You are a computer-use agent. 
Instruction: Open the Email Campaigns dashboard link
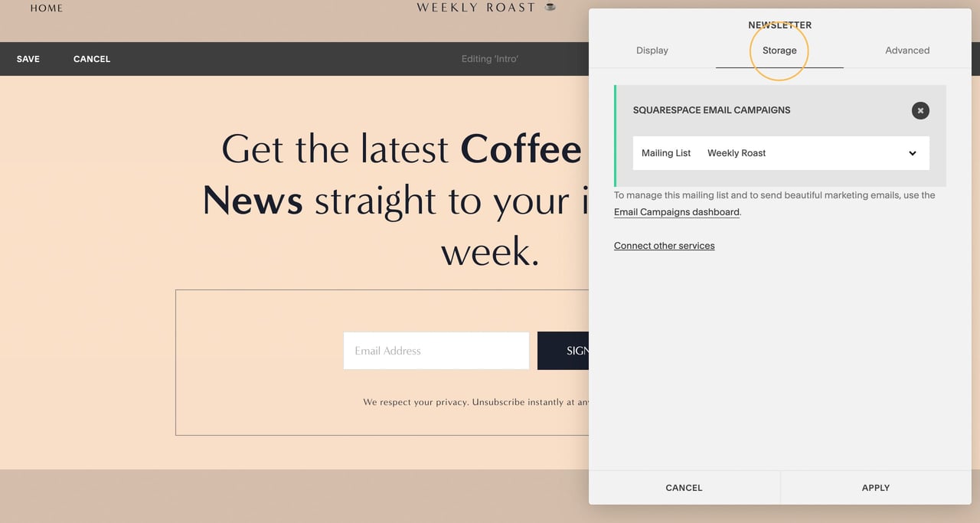(x=676, y=211)
